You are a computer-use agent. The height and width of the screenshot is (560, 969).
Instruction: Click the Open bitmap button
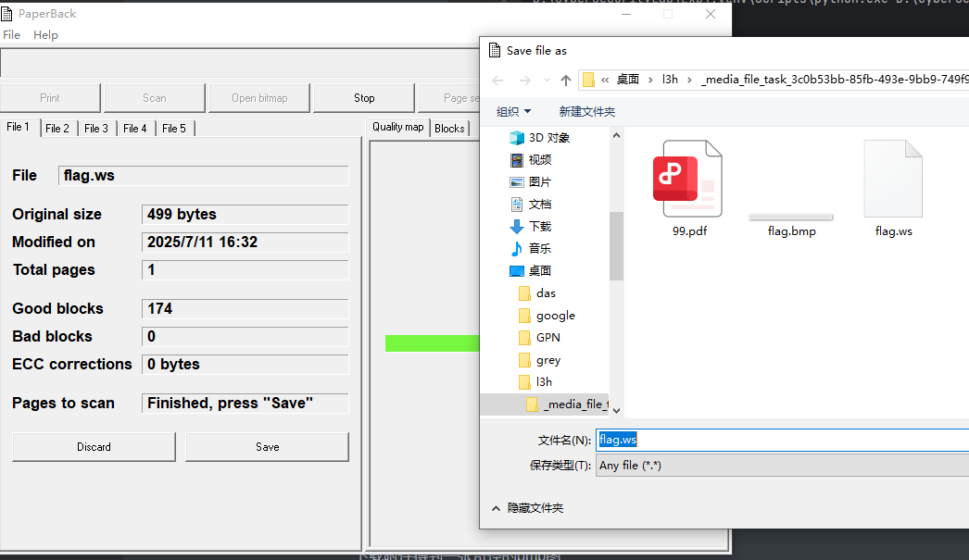[259, 98]
